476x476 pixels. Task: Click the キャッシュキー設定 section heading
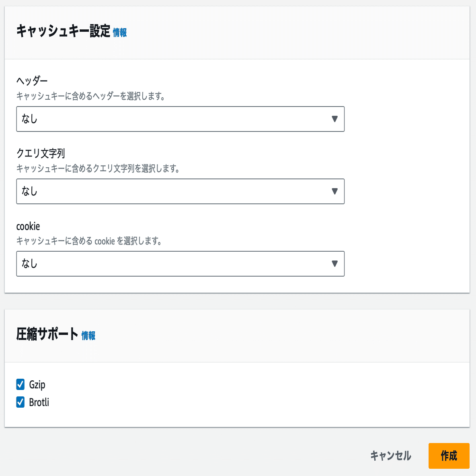[62, 30]
